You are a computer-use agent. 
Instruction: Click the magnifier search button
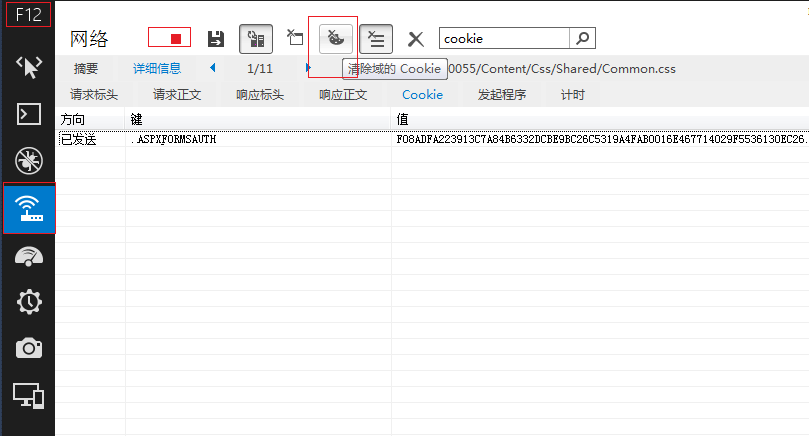point(583,39)
